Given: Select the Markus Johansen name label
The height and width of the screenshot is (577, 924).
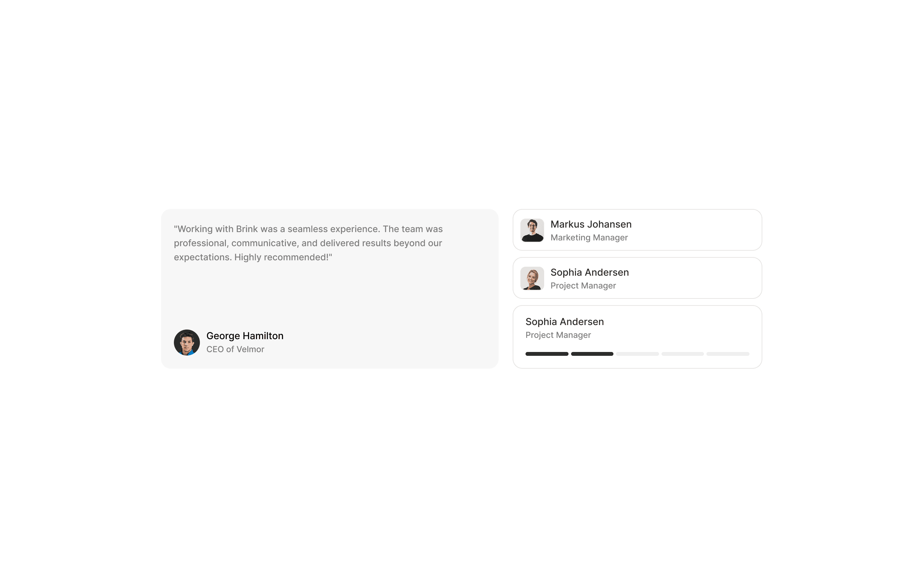Looking at the screenshot, I should coord(591,224).
